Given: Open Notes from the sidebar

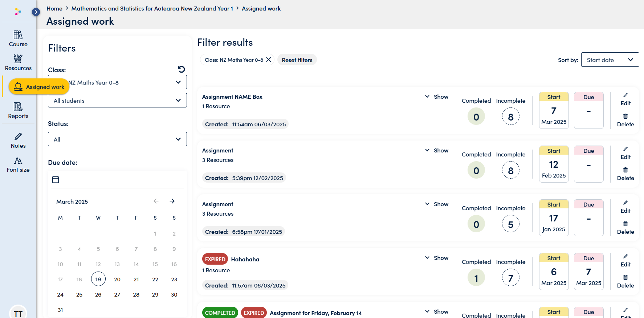Looking at the screenshot, I should click(x=18, y=141).
